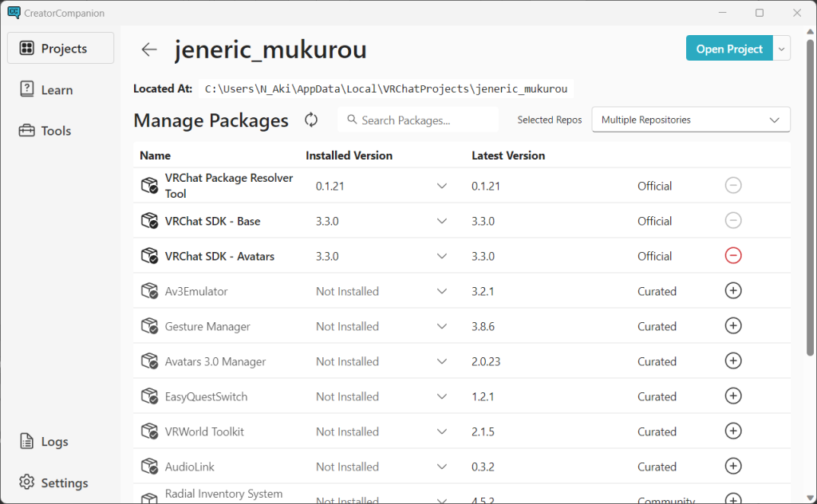Click the CreatorCompanion app icon in title bar
The width and height of the screenshot is (817, 504).
tap(14, 13)
